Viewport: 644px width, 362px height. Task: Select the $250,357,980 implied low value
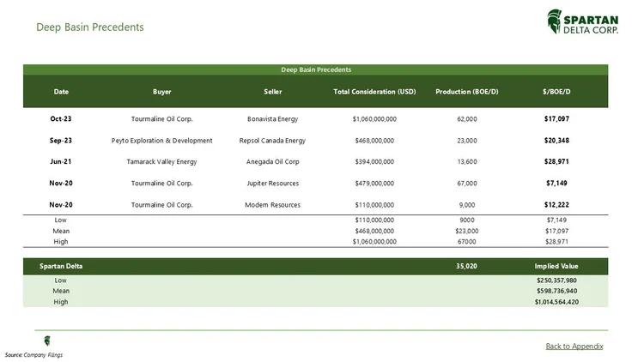[x=556, y=281]
